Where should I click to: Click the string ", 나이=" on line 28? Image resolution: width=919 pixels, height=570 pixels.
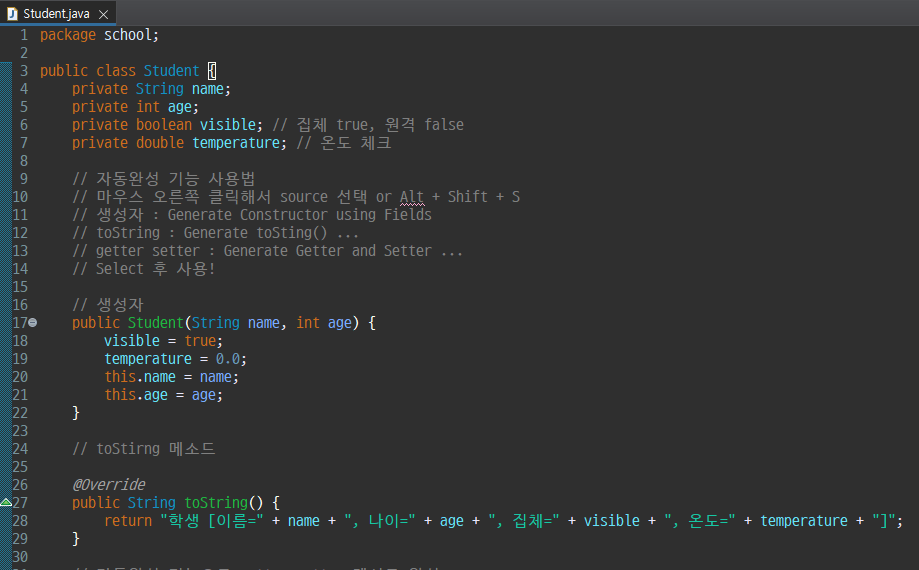point(380,521)
